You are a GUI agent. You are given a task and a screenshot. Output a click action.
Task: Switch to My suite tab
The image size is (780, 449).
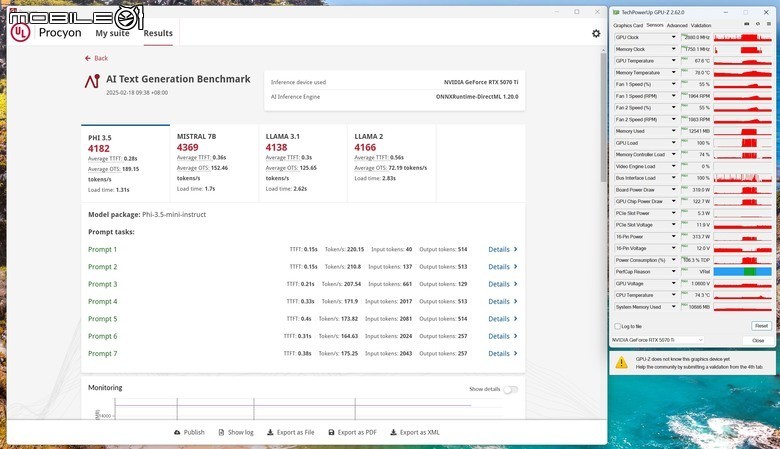coord(112,33)
